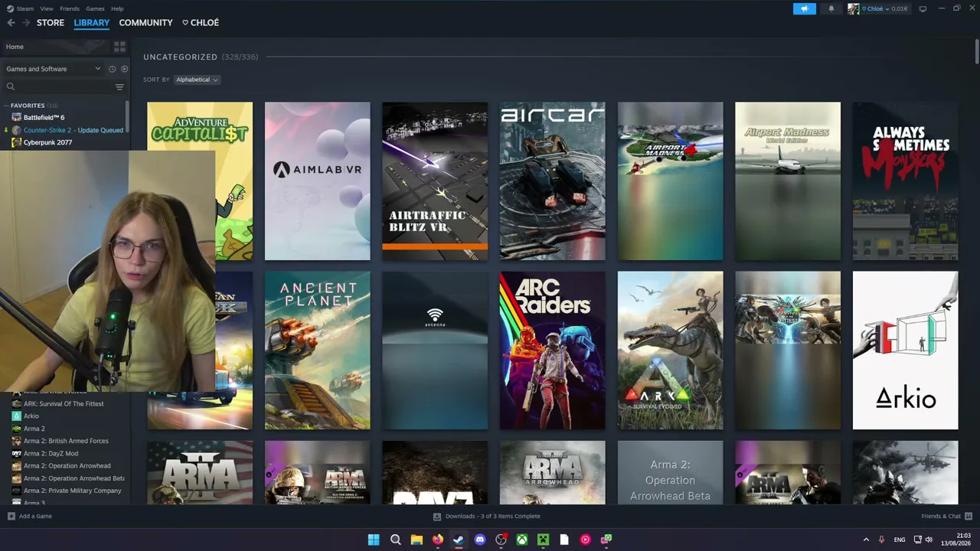Open the ARK Survival Evolved tile
Viewport: 980px width, 551px height.
click(670, 350)
